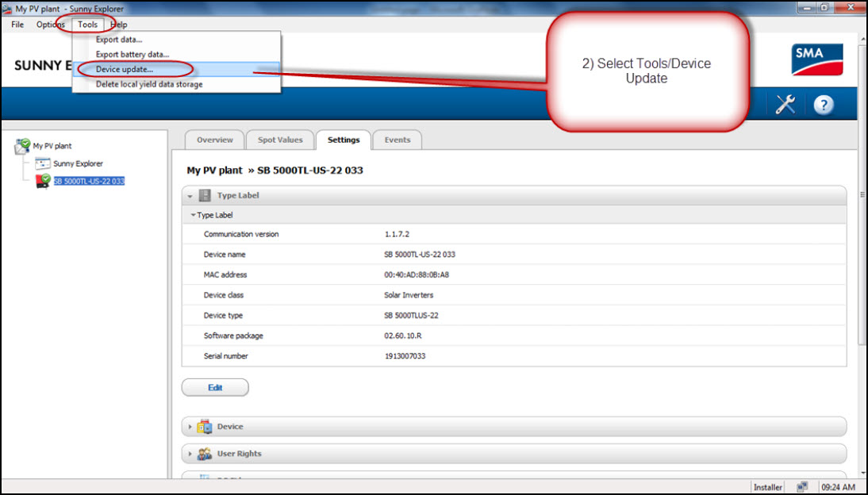Click the Software package value 02.60.10.R
Screen dimensions: 868x495
coord(403,336)
